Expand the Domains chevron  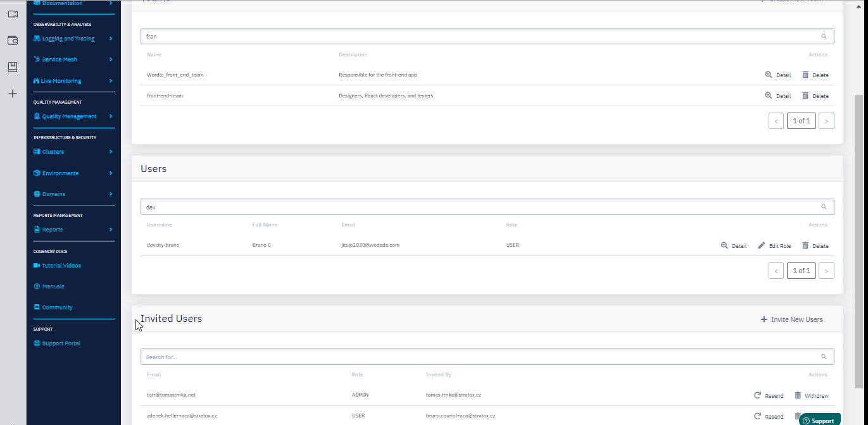111,194
